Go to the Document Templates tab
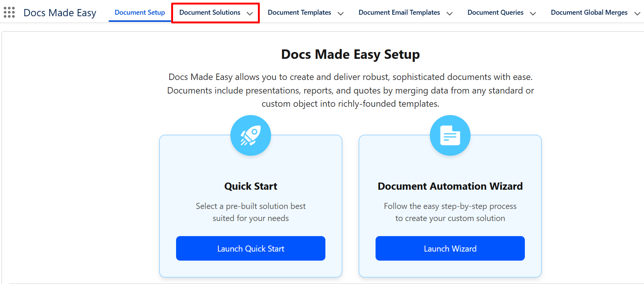Screen dimensions: 644x284 click(x=299, y=12)
